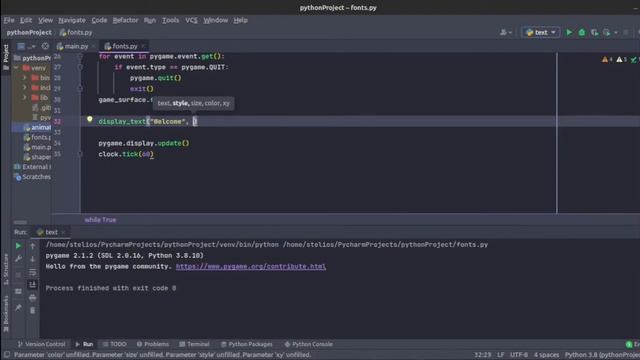Open run configuration settings wrench icon
This screenshot has width=640, height=360.
[18, 259]
